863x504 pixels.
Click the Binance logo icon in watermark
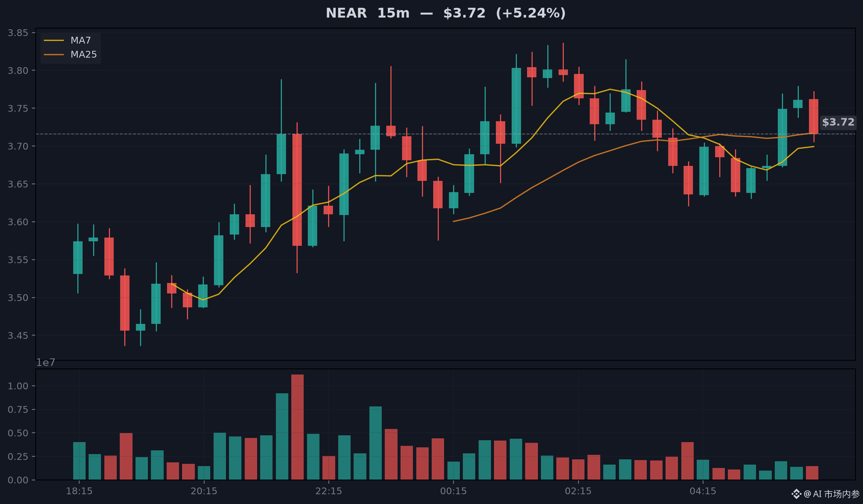[x=796, y=494]
